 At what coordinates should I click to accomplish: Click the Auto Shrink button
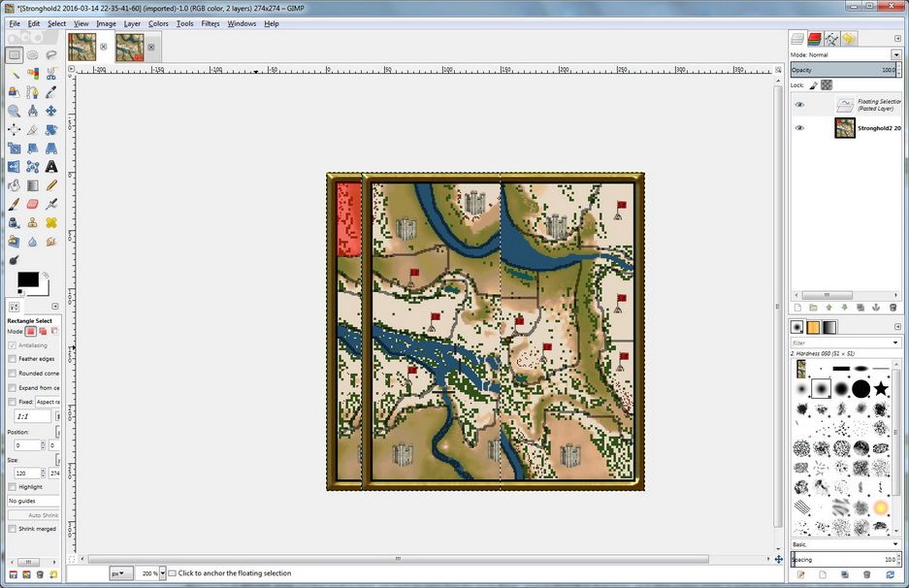tap(32, 515)
